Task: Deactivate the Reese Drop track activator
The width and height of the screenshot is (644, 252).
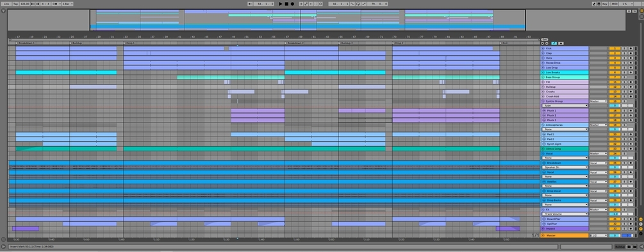Action: click(615, 63)
